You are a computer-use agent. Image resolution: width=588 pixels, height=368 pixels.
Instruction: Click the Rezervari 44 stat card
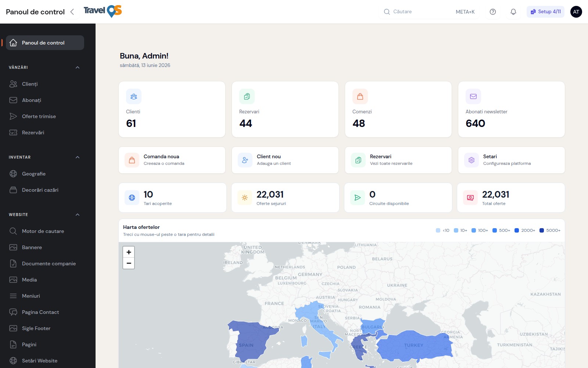(x=285, y=109)
